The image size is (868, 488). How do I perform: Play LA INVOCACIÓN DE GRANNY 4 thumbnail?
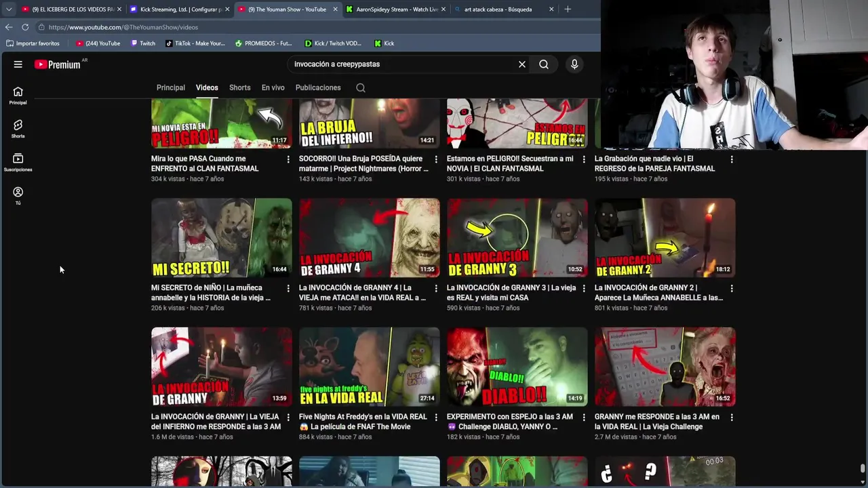[370, 237]
